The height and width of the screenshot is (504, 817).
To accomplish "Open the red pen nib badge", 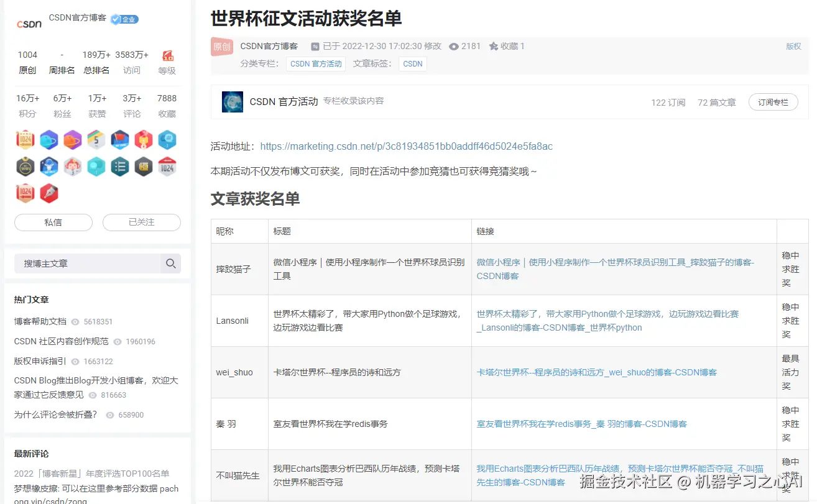I will click(x=49, y=193).
